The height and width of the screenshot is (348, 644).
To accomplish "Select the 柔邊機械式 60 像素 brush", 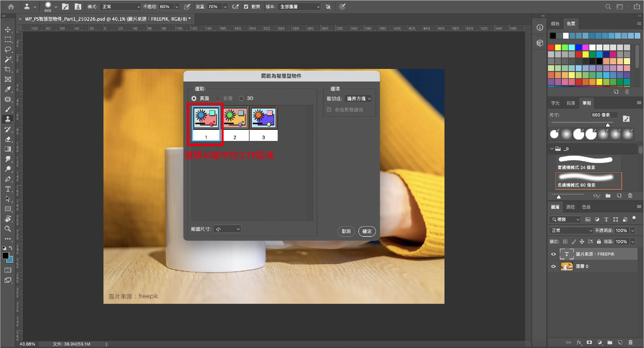I will (588, 181).
